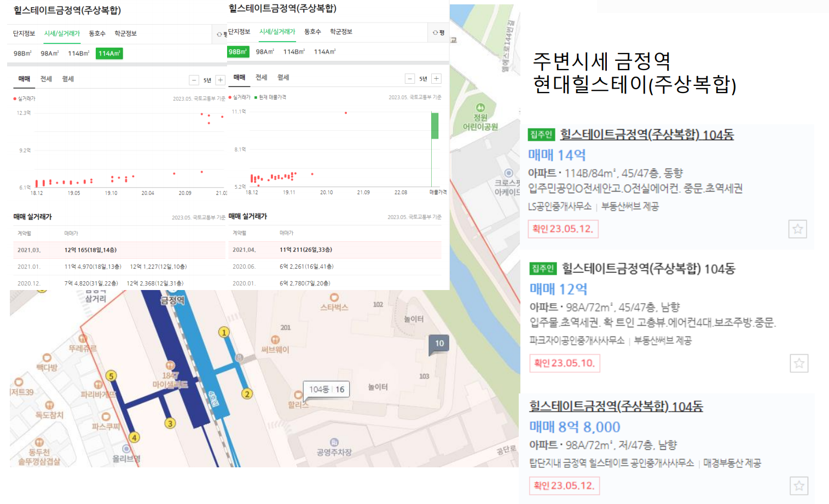Click 104동 16 marker on map
This screenshot has width=829, height=504.
click(327, 389)
